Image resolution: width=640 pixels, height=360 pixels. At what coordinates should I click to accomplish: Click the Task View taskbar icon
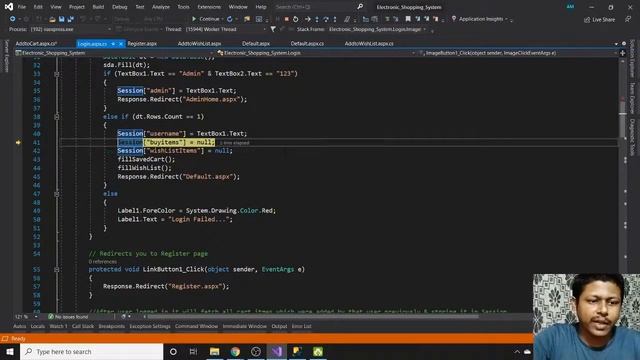[193, 351]
